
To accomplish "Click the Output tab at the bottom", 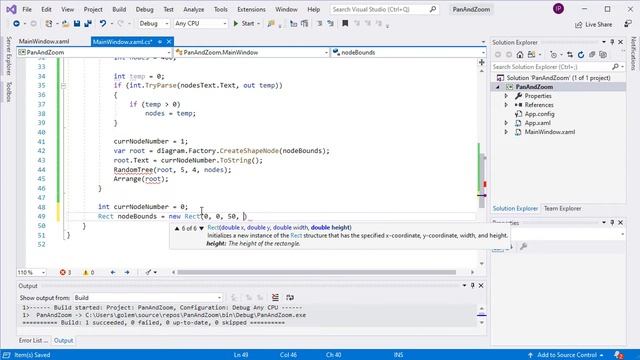I will (63, 340).
